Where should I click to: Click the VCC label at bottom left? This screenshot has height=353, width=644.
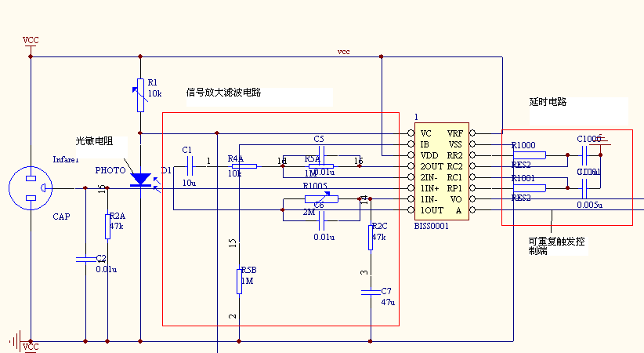tap(31, 347)
